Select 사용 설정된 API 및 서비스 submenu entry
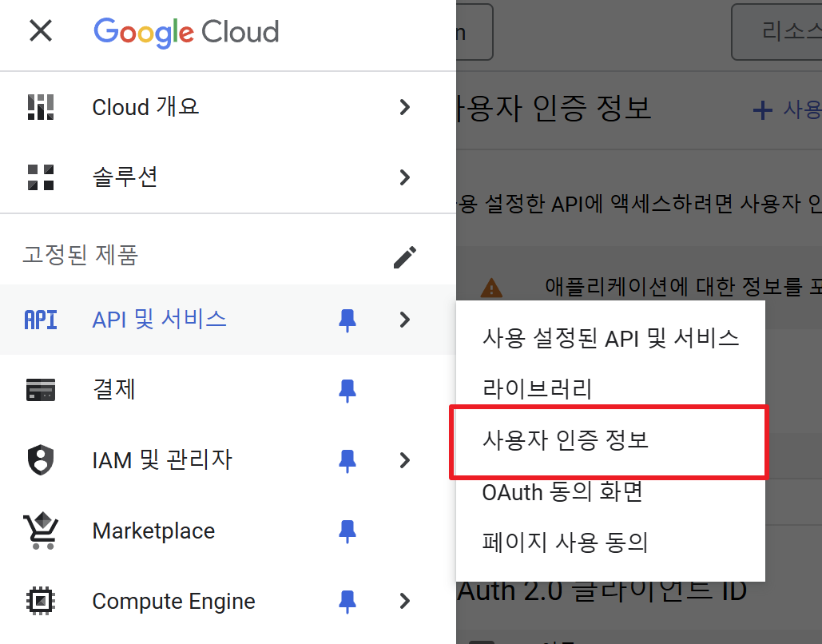The image size is (822, 644). coord(610,338)
